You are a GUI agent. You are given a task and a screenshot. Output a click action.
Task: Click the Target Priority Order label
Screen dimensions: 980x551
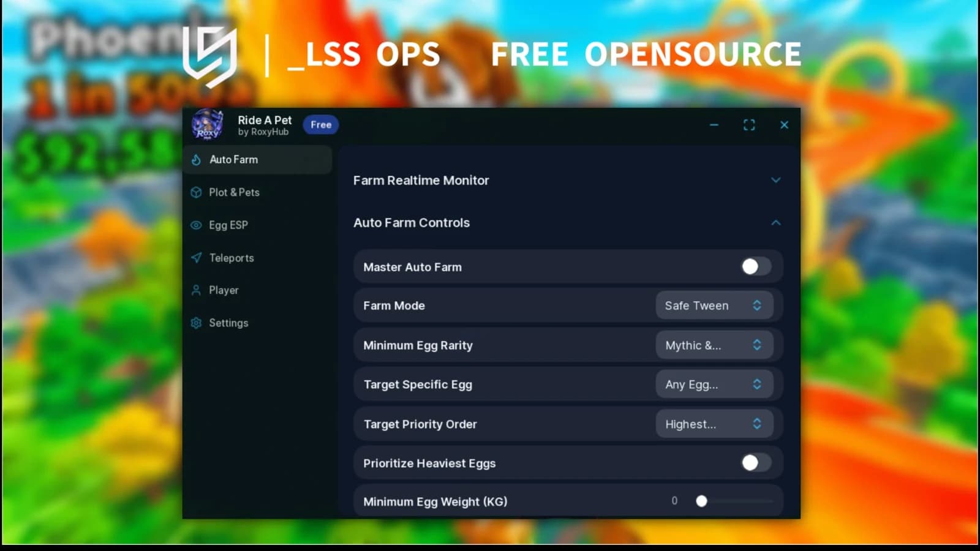pos(420,424)
